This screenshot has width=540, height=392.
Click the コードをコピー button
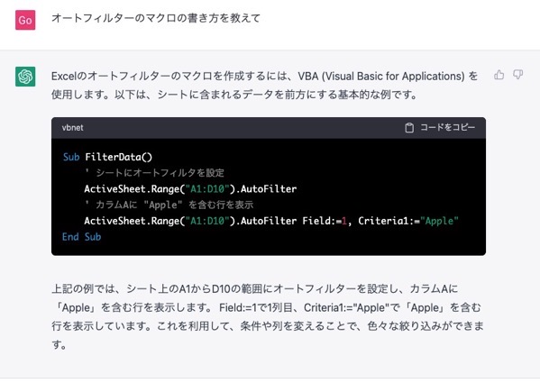pyautogui.click(x=440, y=128)
